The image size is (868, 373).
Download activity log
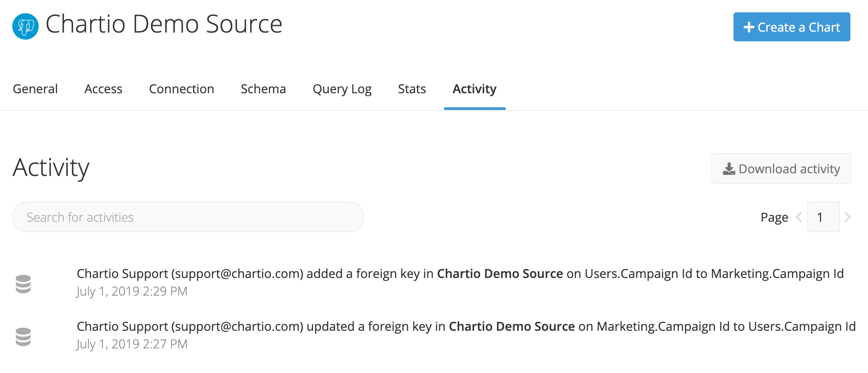pos(781,168)
